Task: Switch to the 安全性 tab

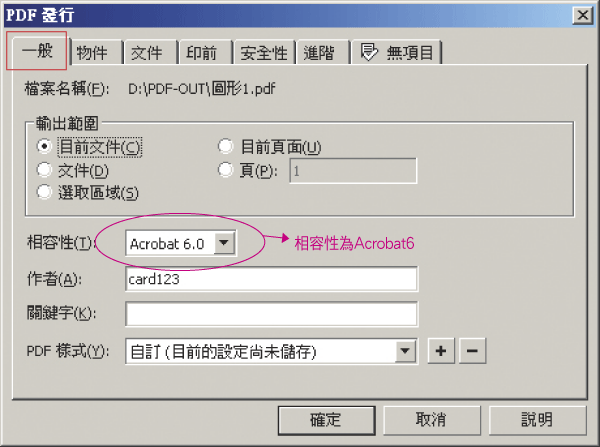Action: click(x=264, y=52)
